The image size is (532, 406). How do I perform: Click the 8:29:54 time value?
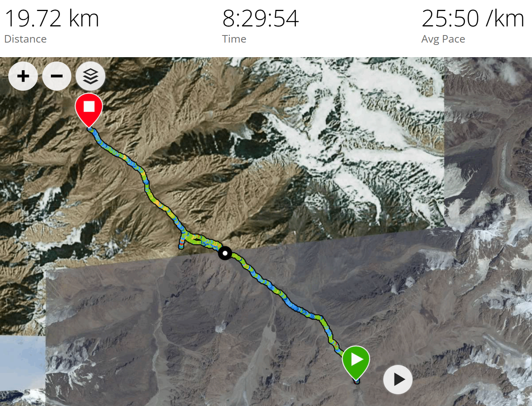point(261,18)
